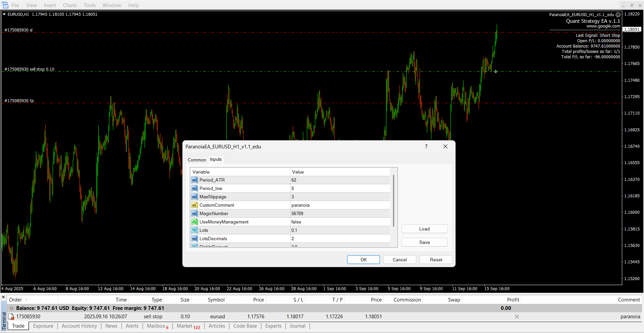Click the EA smiley face icon on chart
This screenshot has height=333, width=644.
click(x=618, y=15)
